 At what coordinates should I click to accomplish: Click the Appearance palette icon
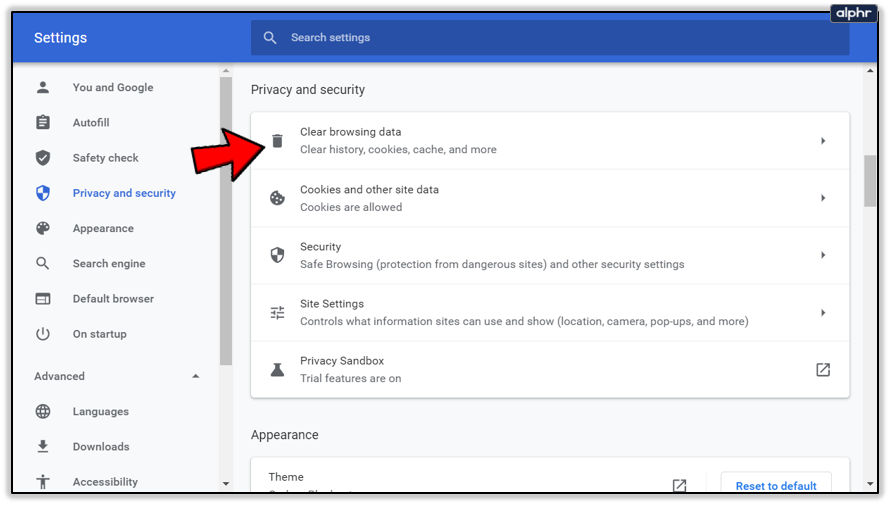(43, 228)
